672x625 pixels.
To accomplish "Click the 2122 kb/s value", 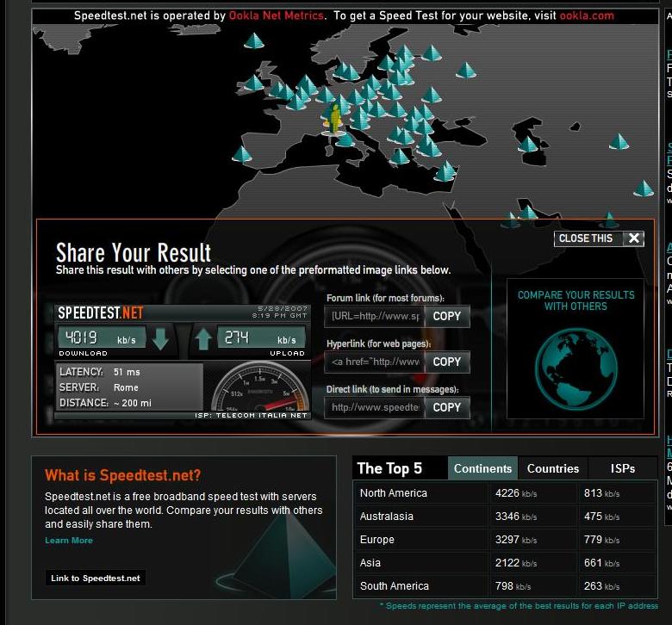I will click(516, 562).
